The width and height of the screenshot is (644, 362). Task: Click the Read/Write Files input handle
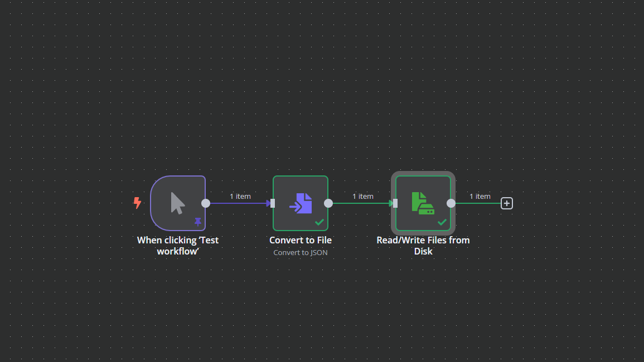pos(395,203)
